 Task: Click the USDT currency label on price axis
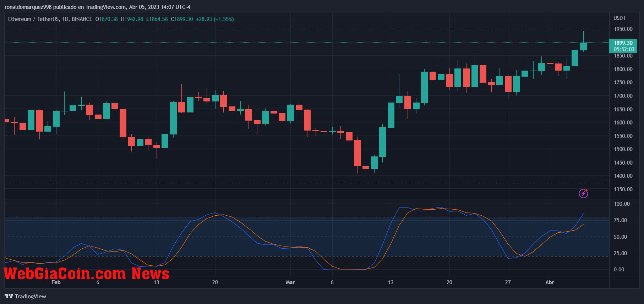click(620, 18)
